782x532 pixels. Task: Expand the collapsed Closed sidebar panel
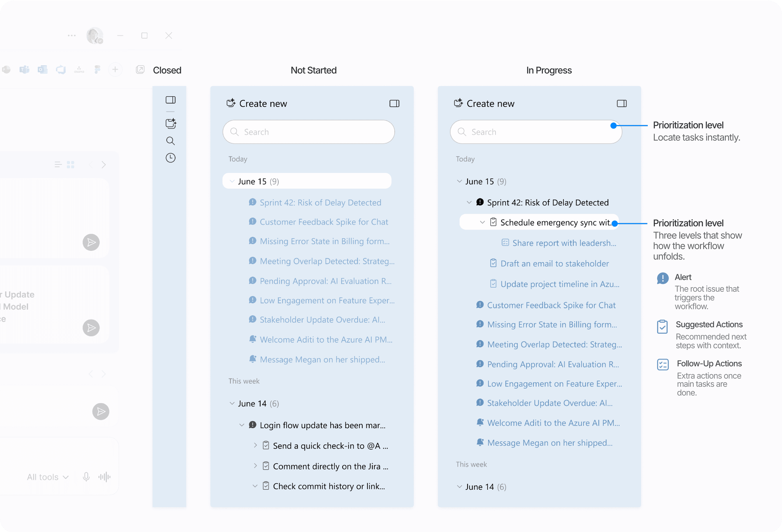171,100
